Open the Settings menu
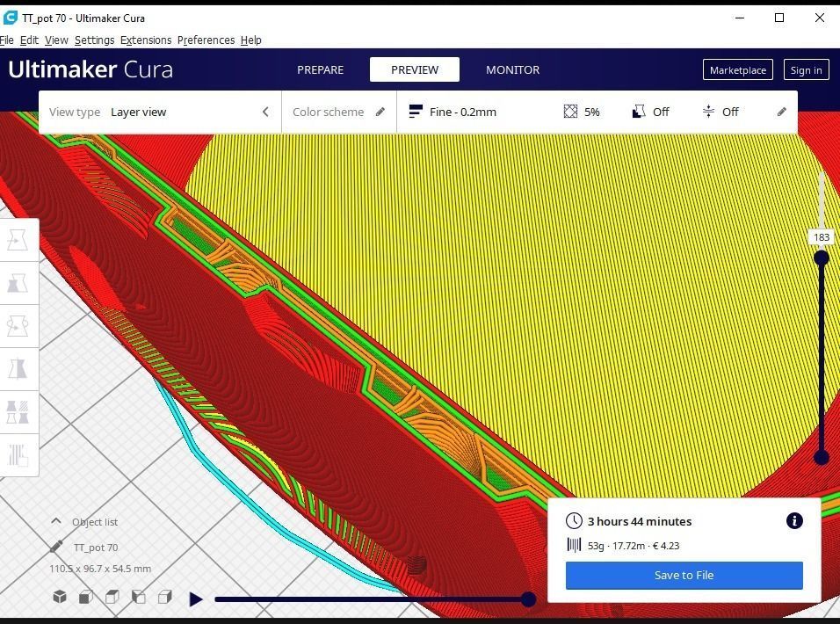Viewport: 840px width, 624px height. click(94, 40)
